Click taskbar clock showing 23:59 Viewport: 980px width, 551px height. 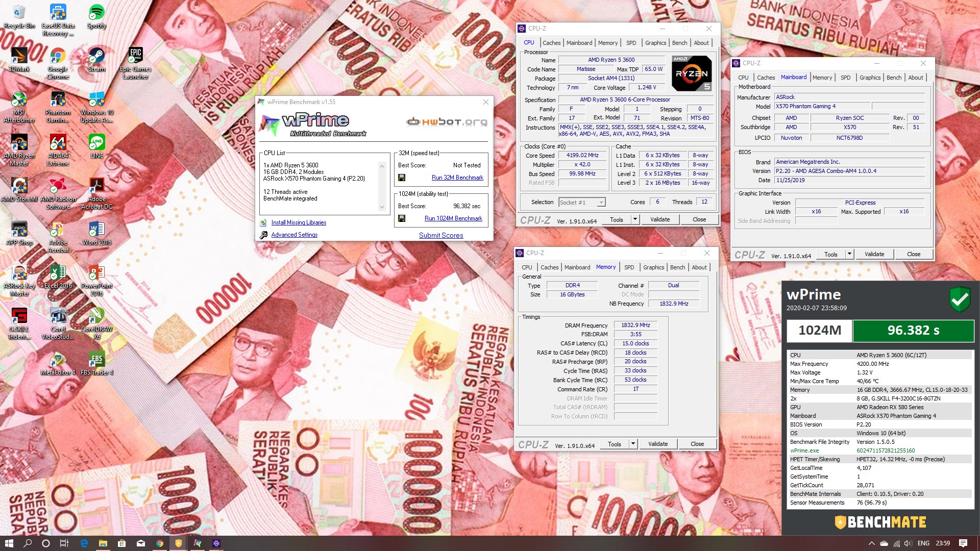point(943,543)
